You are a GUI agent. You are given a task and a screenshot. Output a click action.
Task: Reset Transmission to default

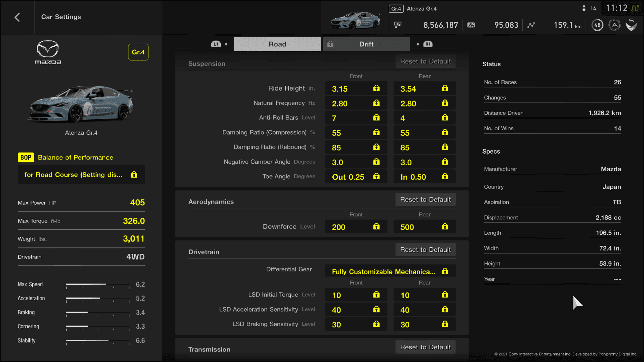425,347
